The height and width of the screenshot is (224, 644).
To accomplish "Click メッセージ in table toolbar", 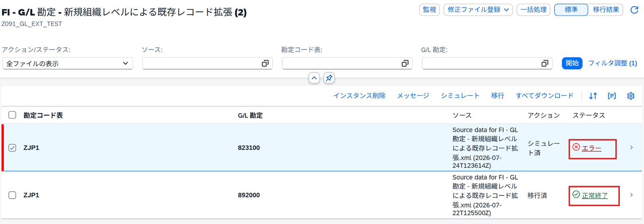I will pos(413,96).
